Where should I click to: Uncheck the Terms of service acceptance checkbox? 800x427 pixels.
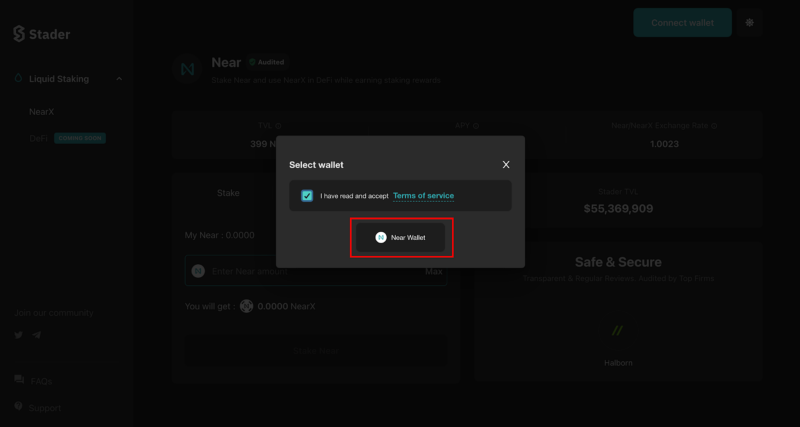click(x=307, y=196)
